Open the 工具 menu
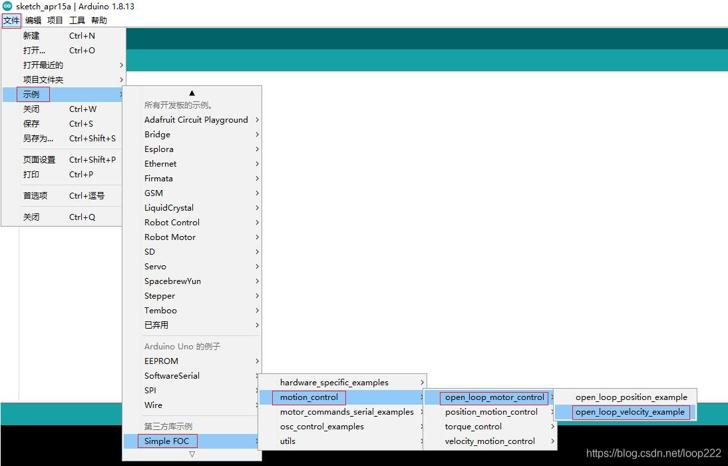Viewport: 728px width, 466px height. [77, 20]
